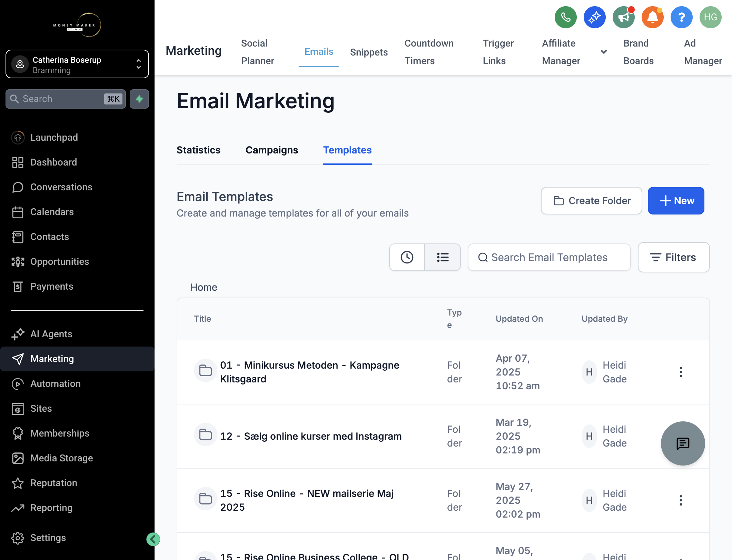
Task: Click the Create Folder button
Action: pos(591,201)
